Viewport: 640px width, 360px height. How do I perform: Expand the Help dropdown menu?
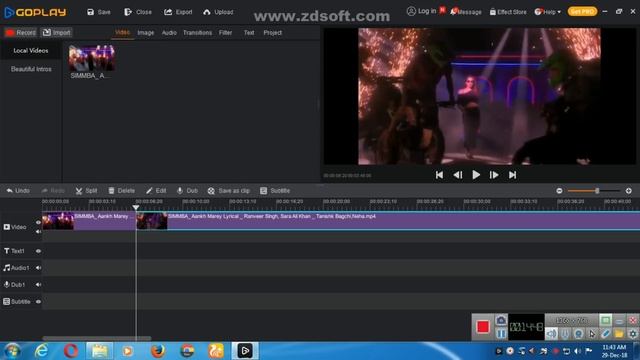point(548,12)
